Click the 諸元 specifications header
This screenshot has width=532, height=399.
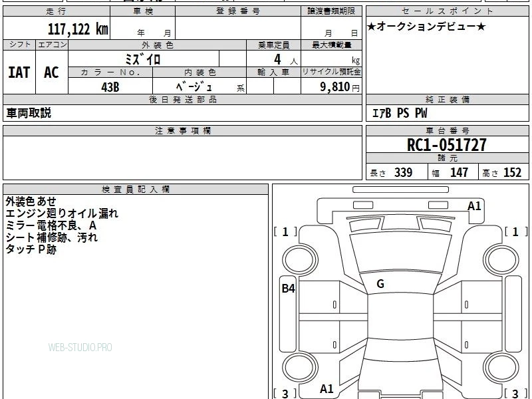tap(447, 158)
